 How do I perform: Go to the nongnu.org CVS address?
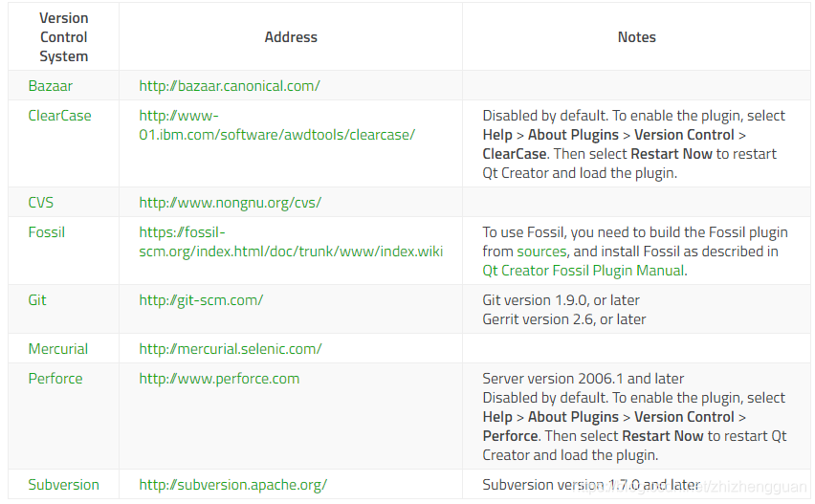click(x=230, y=203)
